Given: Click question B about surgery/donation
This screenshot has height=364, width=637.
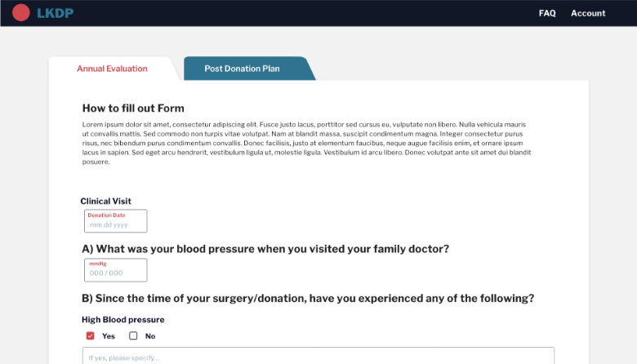Looking at the screenshot, I should [x=308, y=298].
